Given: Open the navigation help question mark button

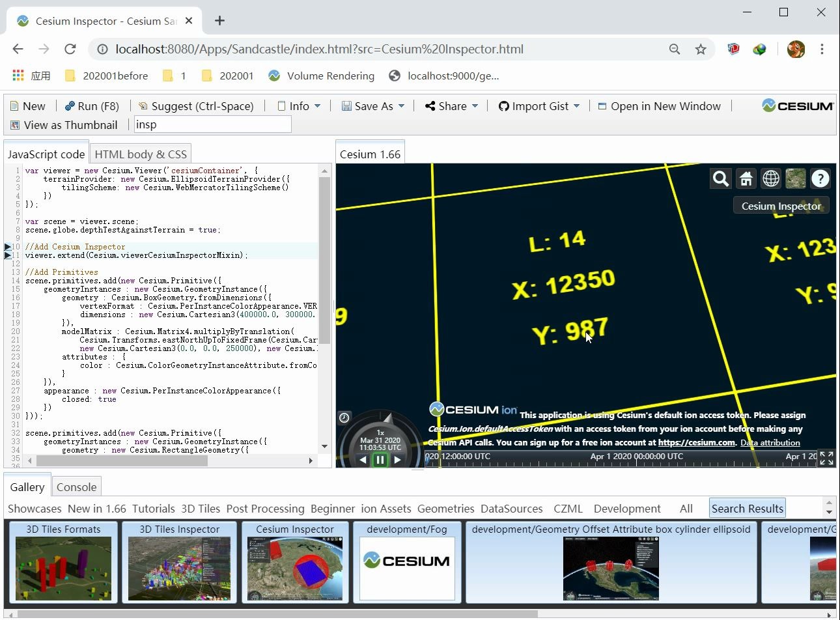Looking at the screenshot, I should coord(820,178).
